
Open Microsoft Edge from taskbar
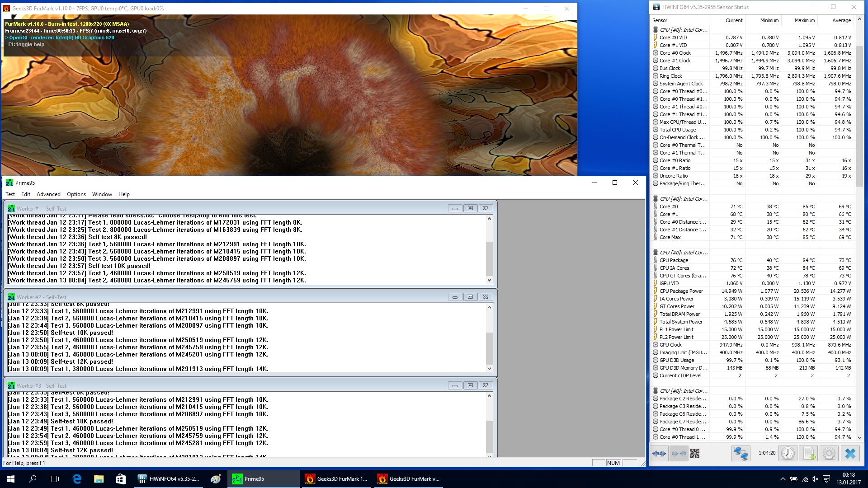click(77, 479)
